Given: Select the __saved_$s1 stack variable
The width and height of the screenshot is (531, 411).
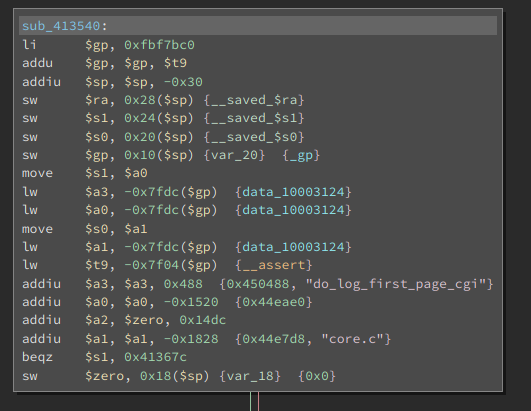Looking at the screenshot, I should coord(254,118).
